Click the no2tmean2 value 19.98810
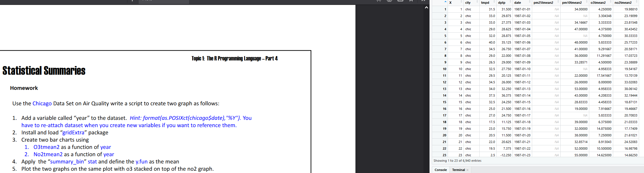 pyautogui.click(x=631, y=9)
